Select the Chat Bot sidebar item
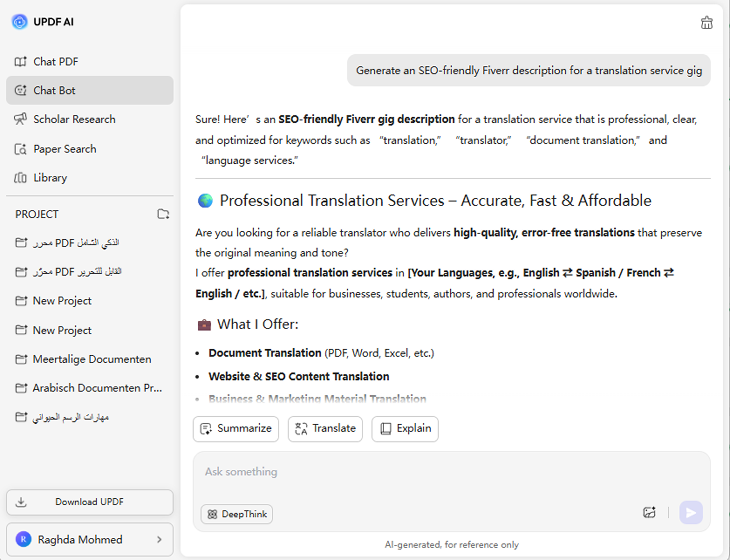 (x=89, y=90)
